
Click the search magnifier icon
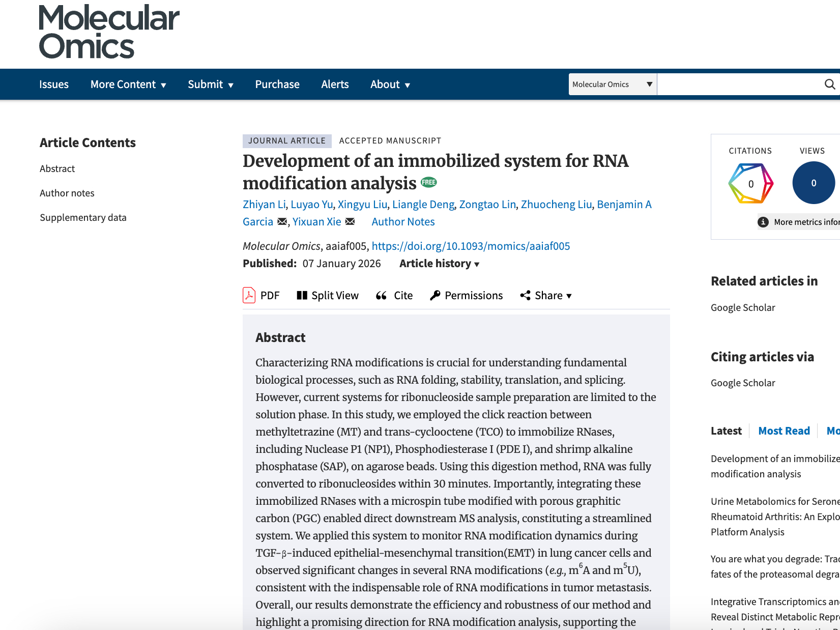[829, 84]
